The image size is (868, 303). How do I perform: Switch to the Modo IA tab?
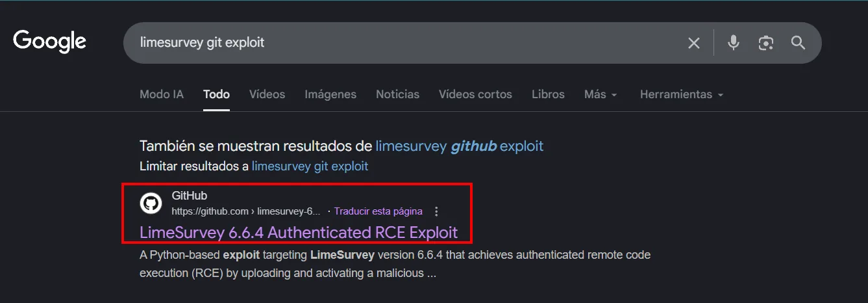coord(162,94)
